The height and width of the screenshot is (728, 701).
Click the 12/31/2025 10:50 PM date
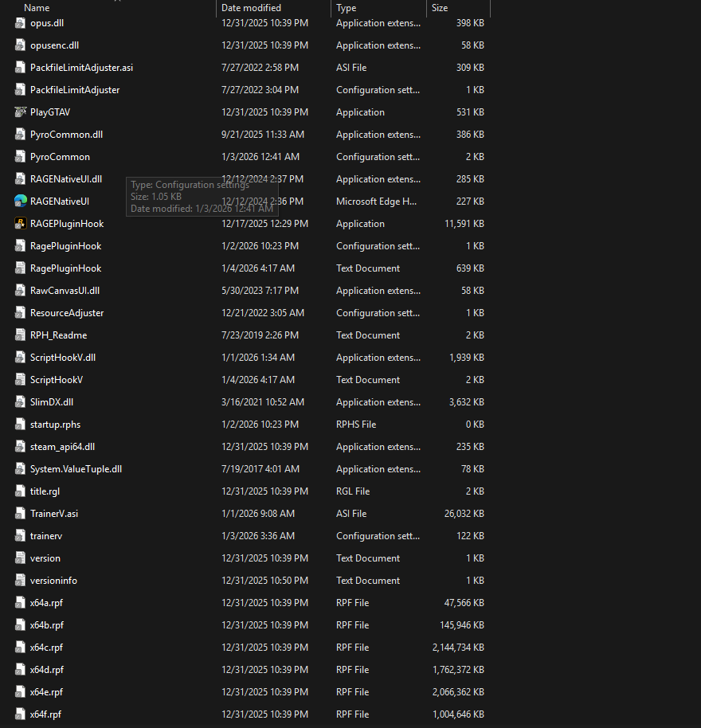pyautogui.click(x=264, y=580)
